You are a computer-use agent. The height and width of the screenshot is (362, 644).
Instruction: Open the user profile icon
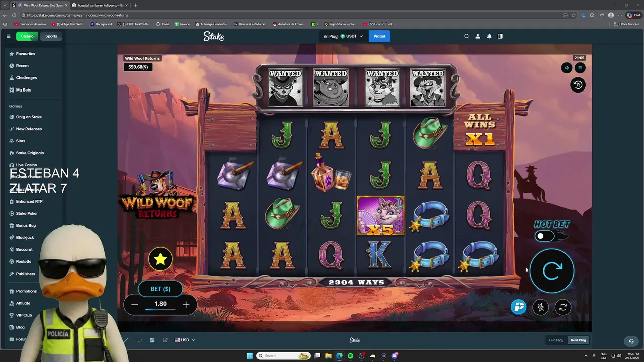tap(478, 36)
